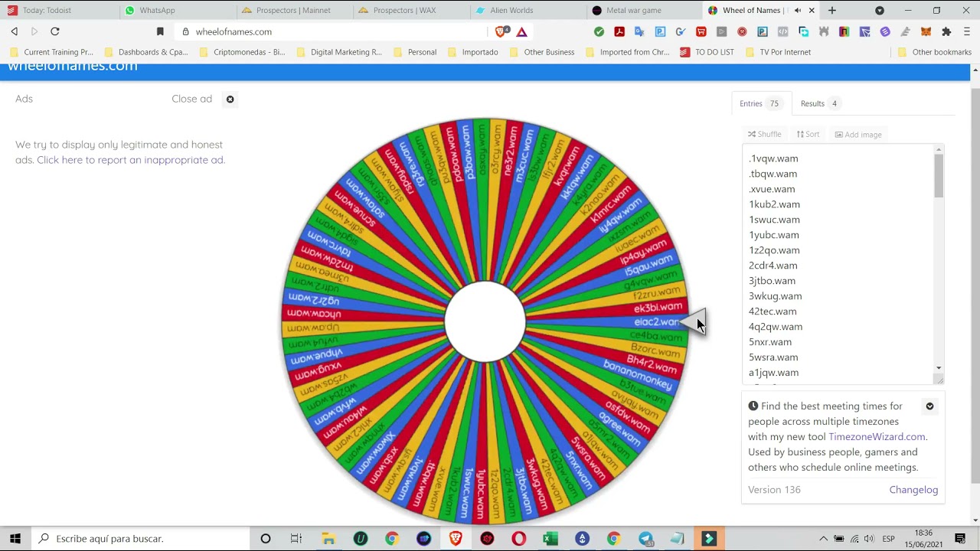Screen dimensions: 980x551
Task: Open Opera browser taskbar icon
Action: coord(519,539)
